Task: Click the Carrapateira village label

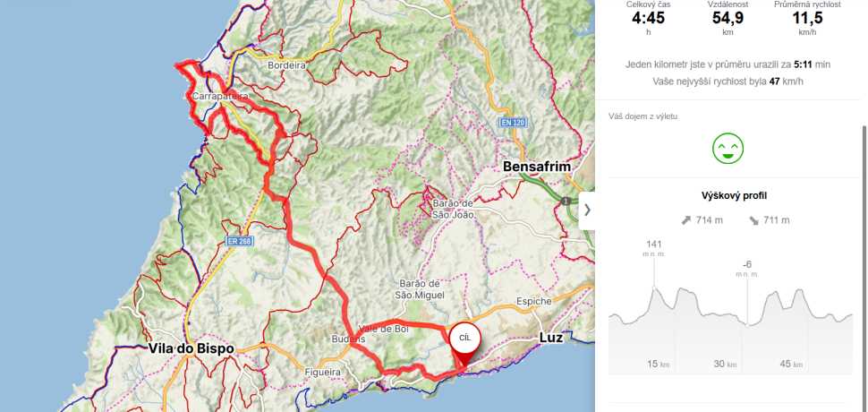Action: coord(220,97)
